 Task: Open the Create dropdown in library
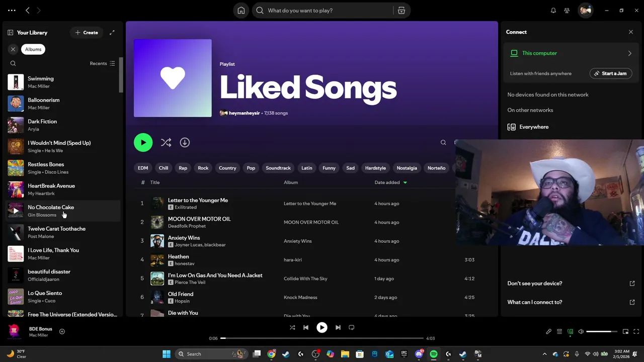tap(87, 33)
